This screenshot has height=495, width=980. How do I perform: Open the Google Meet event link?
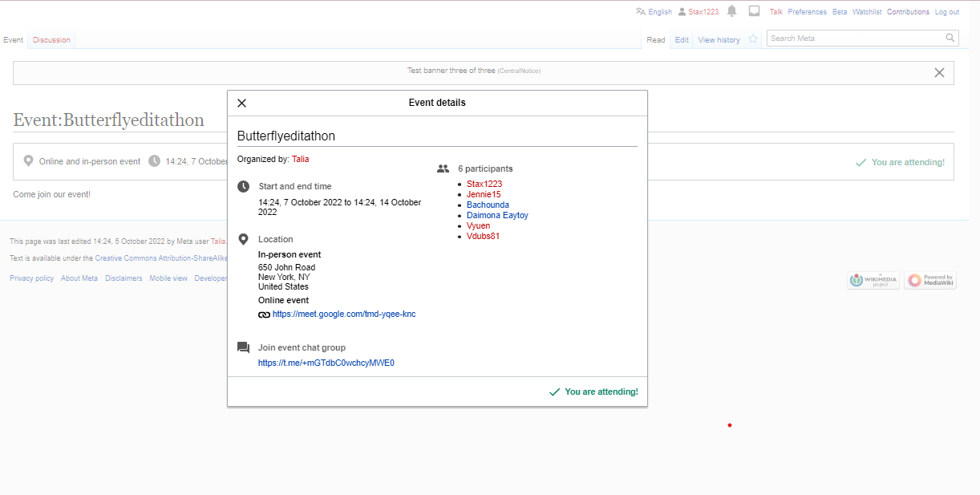point(344,314)
